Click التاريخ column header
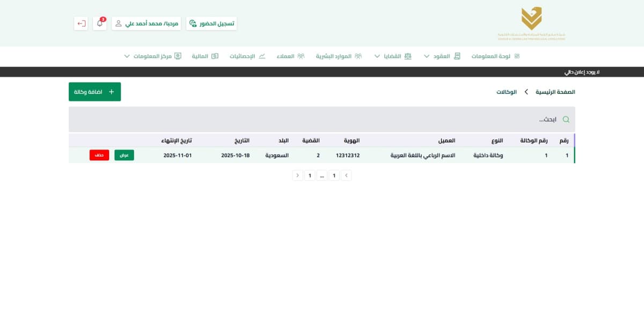This screenshot has width=644, height=317. point(242,141)
